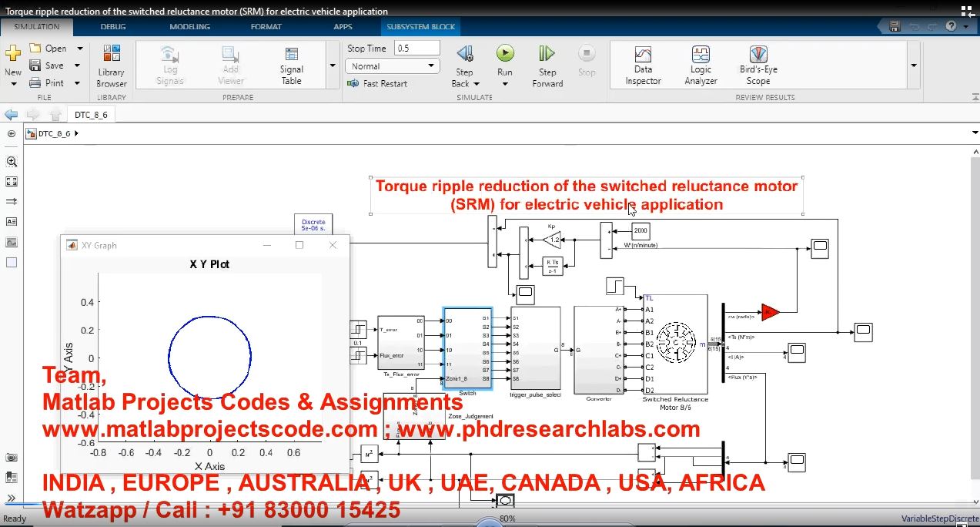Click the Converter block
Image resolution: width=980 pixels, height=527 pixels.
599,350
